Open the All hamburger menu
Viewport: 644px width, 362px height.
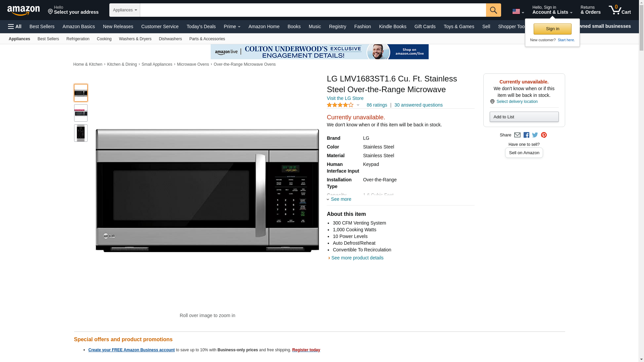15,26
